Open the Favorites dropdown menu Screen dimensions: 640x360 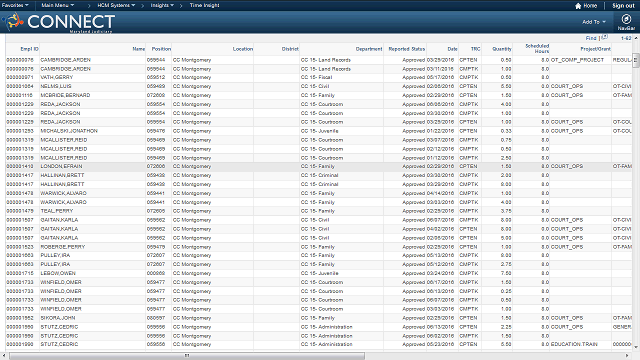(x=15, y=5)
